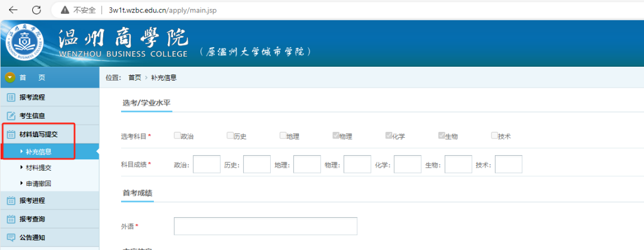Collapse the 材料填写提交 sidebar section
The width and height of the screenshot is (644, 250).
tap(39, 134)
